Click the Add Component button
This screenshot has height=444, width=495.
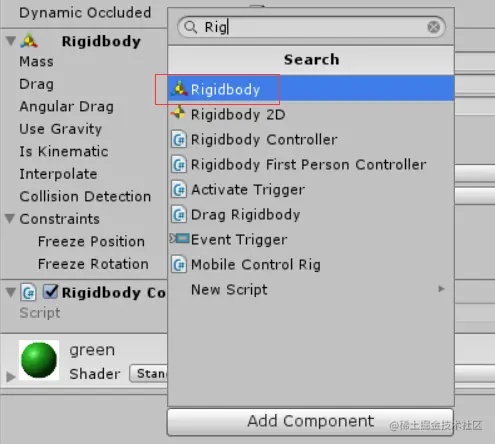tap(310, 421)
